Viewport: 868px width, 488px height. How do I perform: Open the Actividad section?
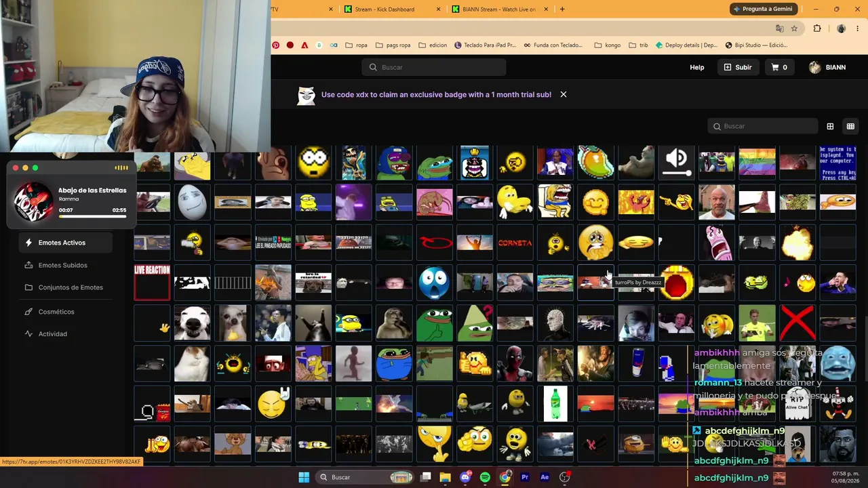pyautogui.click(x=52, y=333)
